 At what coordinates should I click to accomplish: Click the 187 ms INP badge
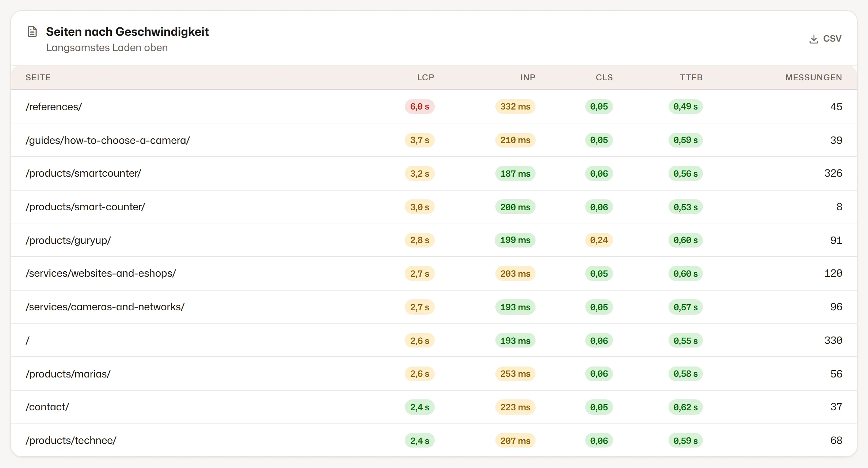[515, 174]
